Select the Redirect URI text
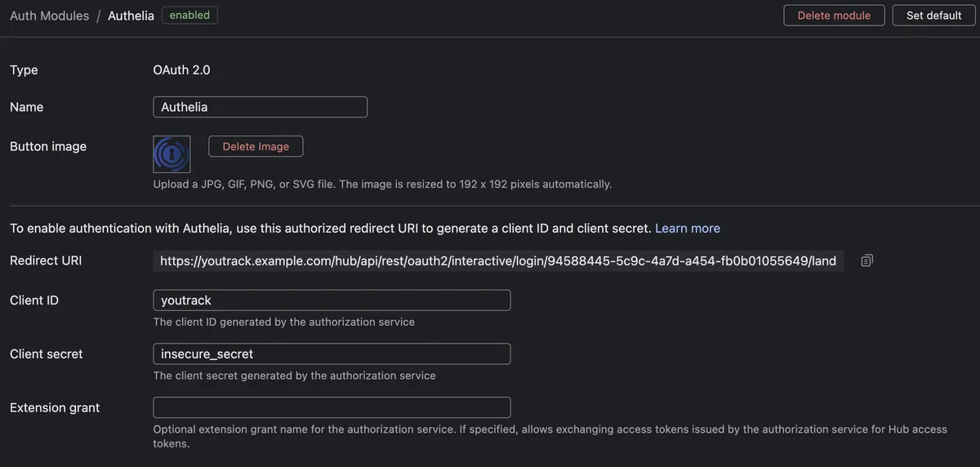 pyautogui.click(x=498, y=260)
